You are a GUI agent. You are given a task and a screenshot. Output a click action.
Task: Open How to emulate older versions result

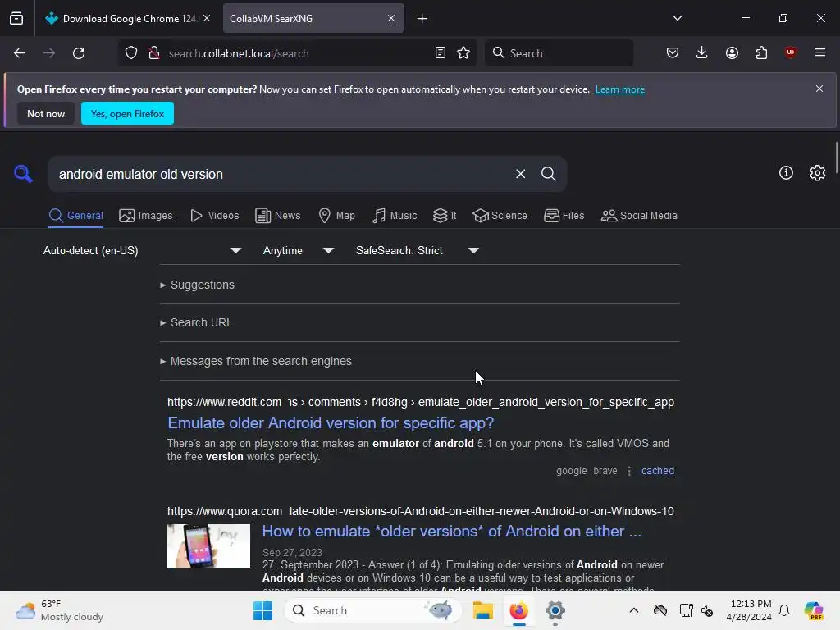[452, 531]
